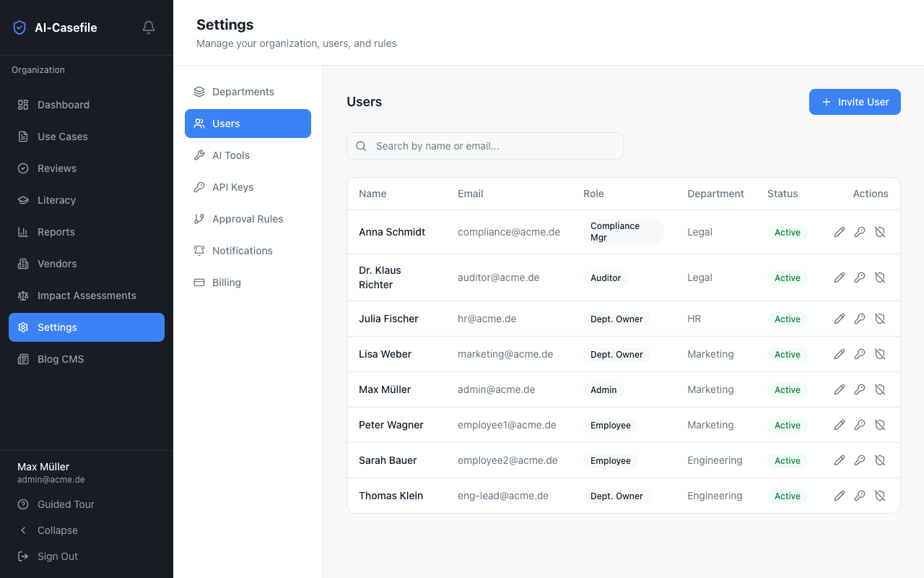Click the notification bell icon
The width and height of the screenshot is (924, 578).
click(149, 27)
